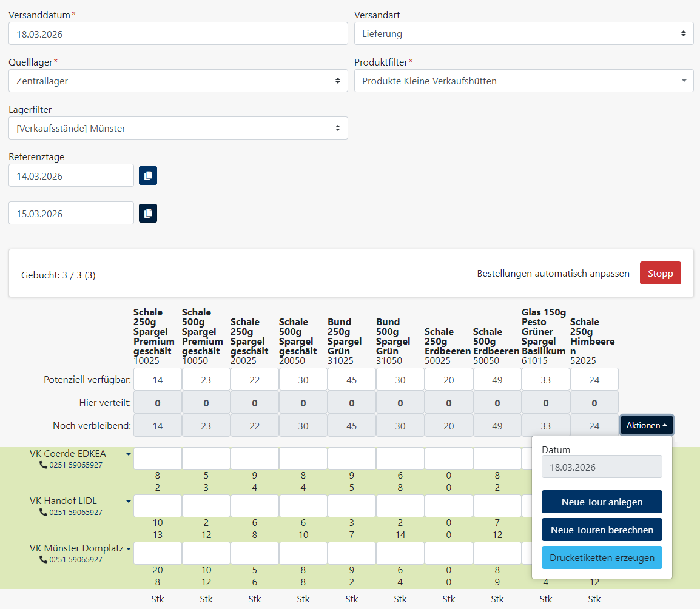The width and height of the screenshot is (700, 609).
Task: Choose Neue Touren berechnen
Action: 602,530
